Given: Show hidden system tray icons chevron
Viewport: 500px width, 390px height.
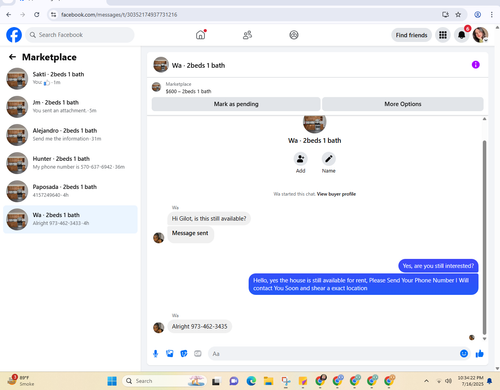Looking at the screenshot, I should (426, 381).
